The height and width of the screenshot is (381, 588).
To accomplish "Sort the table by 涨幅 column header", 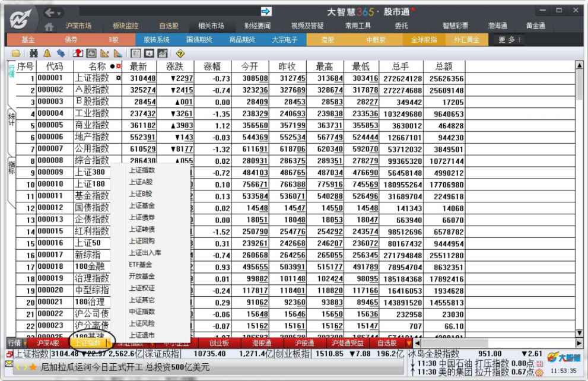I will (212, 66).
